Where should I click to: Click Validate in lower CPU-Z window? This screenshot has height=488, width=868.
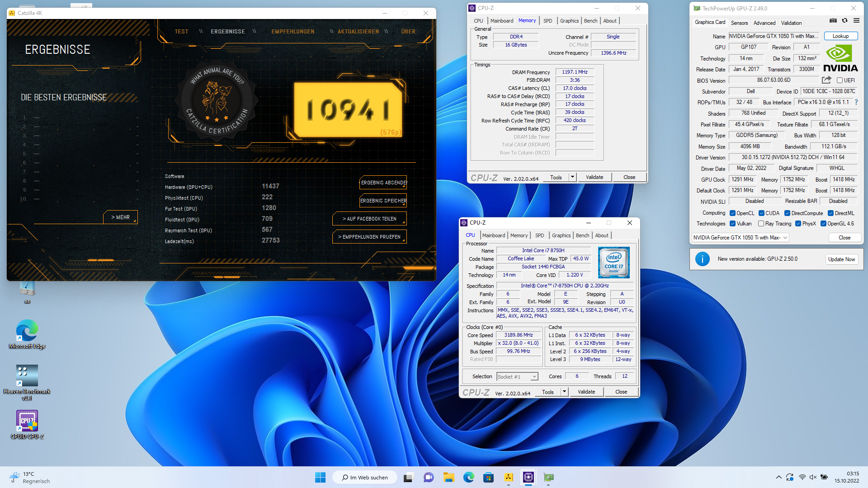[x=586, y=392]
